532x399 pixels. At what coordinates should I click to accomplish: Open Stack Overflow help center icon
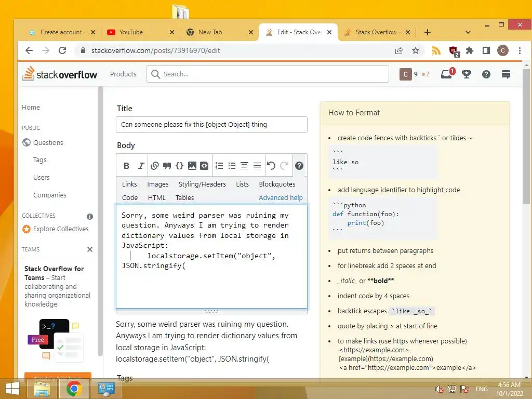486,74
